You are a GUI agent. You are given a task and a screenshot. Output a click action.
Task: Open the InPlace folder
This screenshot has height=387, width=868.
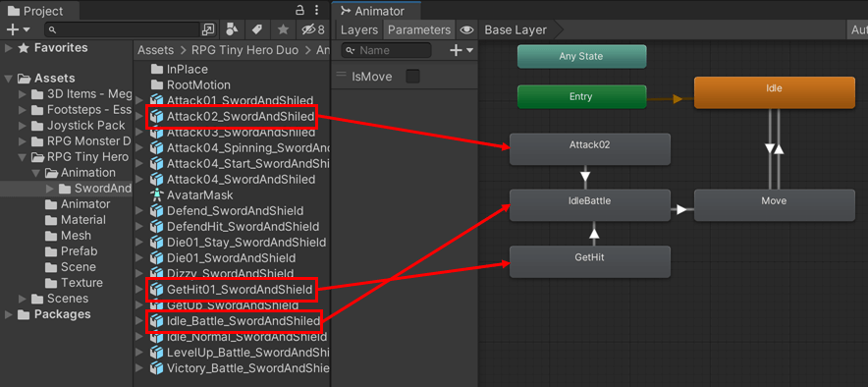[x=180, y=69]
